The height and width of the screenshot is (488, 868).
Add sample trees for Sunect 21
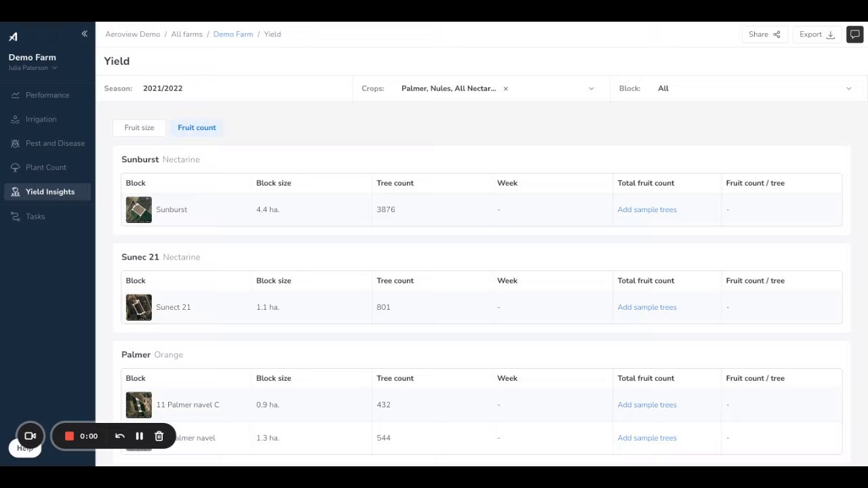pos(647,307)
